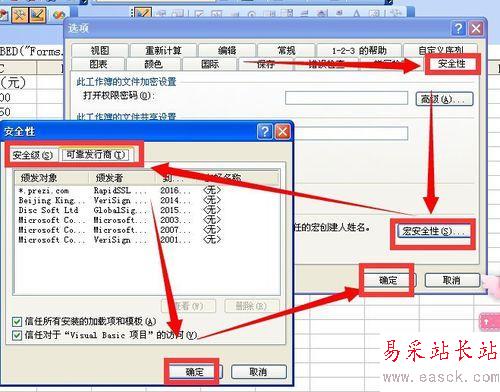
Task: Open the 编辑 tab in 选项 dialog
Action: coord(227,50)
